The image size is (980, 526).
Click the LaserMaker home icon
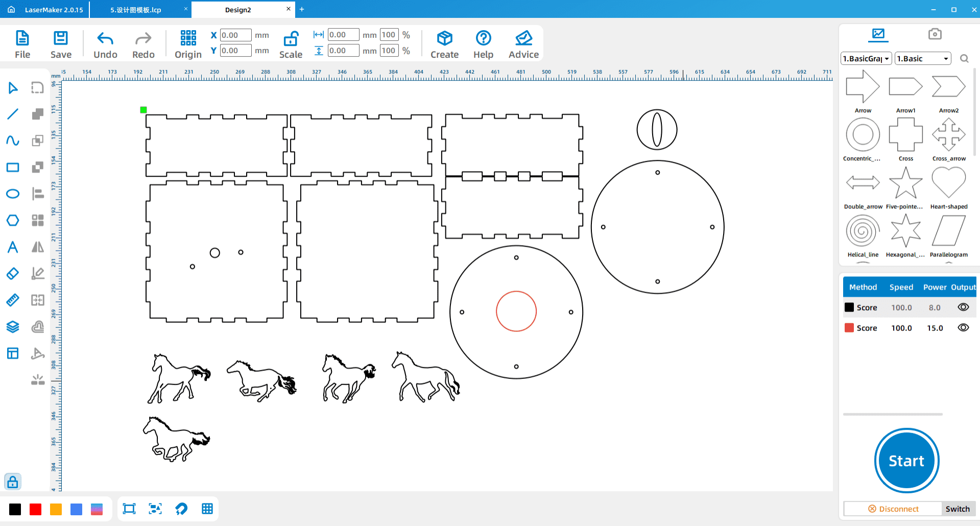(11, 9)
